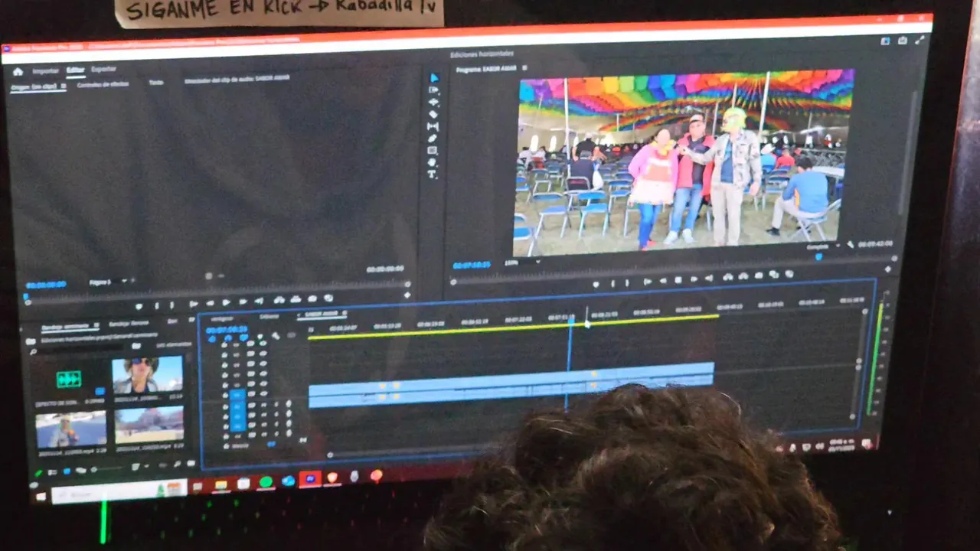The image size is (980, 551).
Task: Open Premiere Pro from the taskbar
Action: pos(310,480)
